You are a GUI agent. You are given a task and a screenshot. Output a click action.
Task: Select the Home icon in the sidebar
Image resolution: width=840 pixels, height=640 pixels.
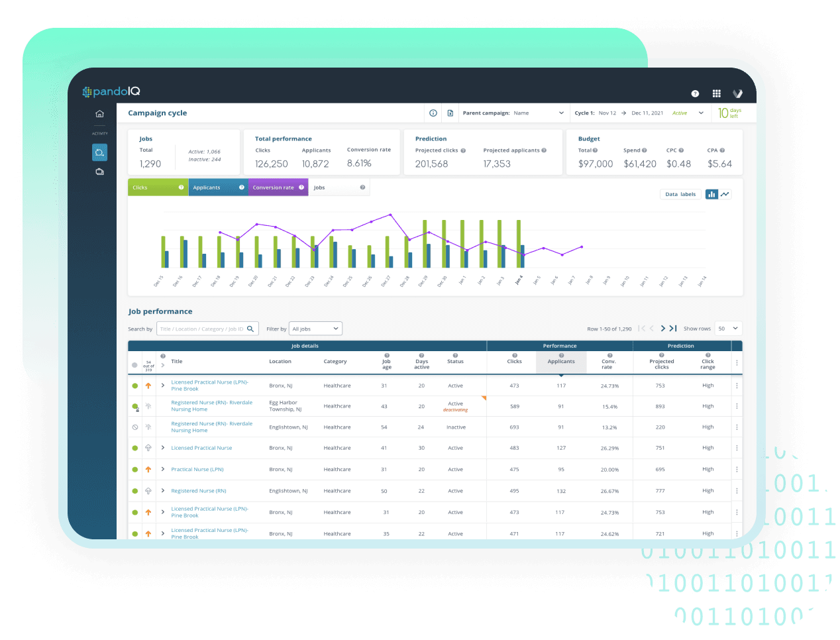point(99,114)
